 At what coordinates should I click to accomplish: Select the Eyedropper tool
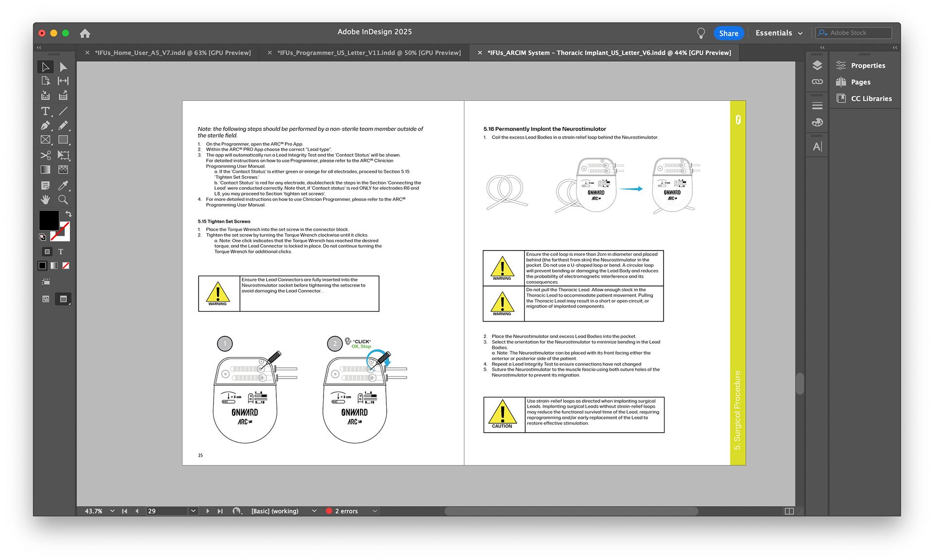[x=63, y=185]
